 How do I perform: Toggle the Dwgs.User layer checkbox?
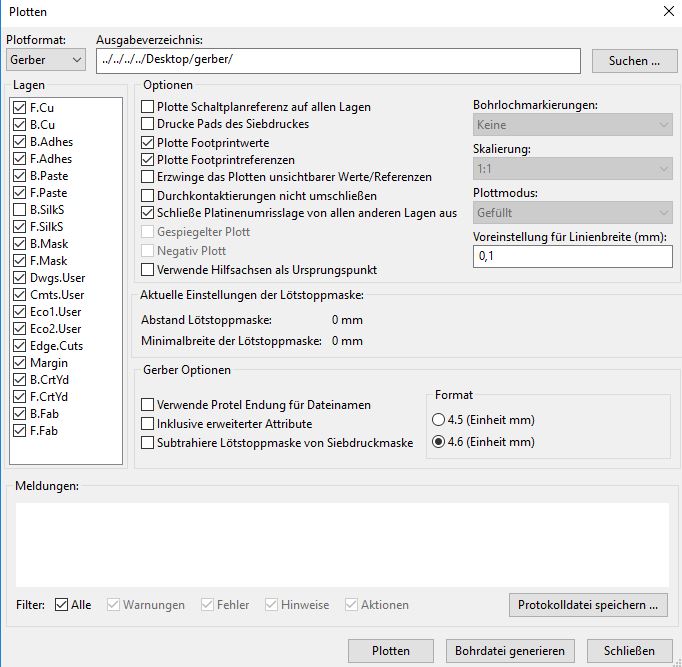[19, 277]
